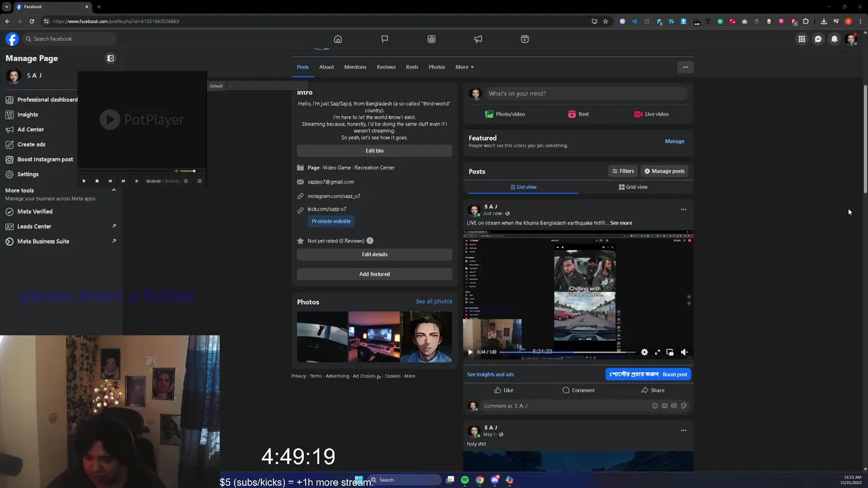The width and height of the screenshot is (868, 488).
Task: Switch to the Reviews tab
Action: (386, 67)
